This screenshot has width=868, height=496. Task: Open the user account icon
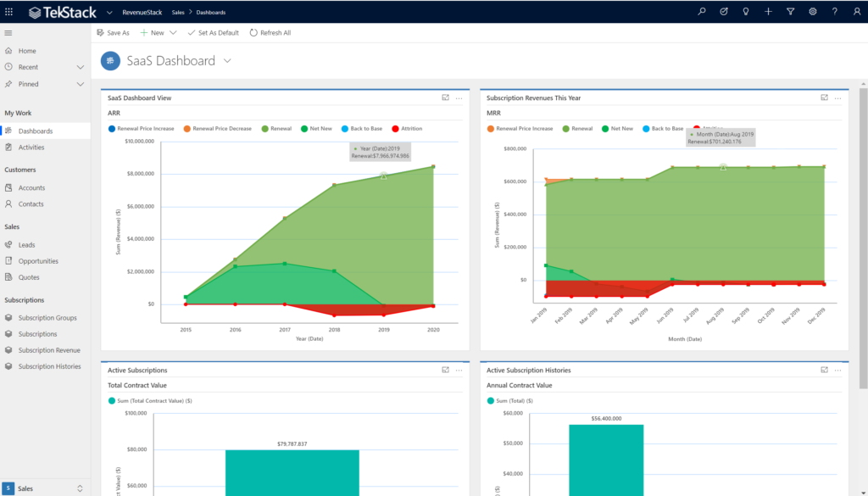pyautogui.click(x=856, y=12)
